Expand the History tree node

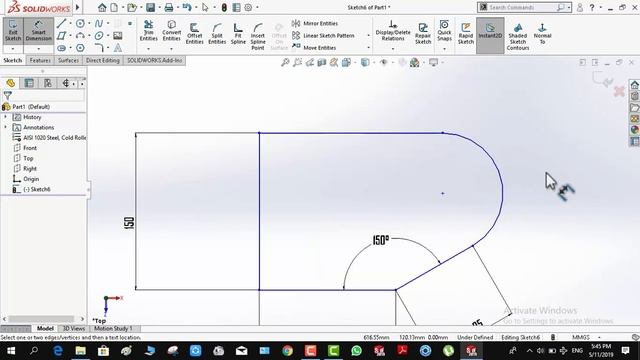(x=5, y=117)
